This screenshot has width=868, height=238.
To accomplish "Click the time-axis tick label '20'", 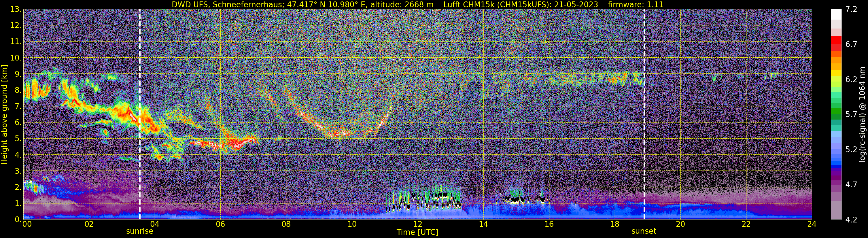I will click(x=680, y=224).
